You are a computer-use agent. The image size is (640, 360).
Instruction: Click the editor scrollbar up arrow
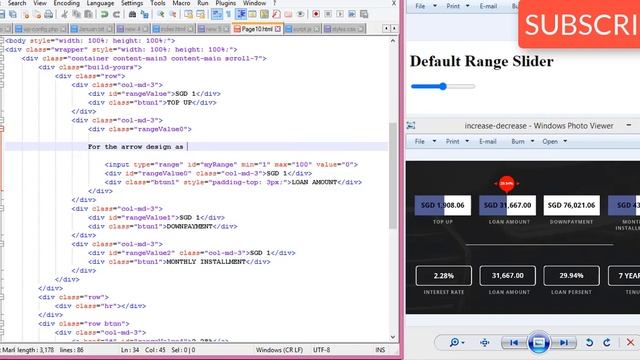393,41
